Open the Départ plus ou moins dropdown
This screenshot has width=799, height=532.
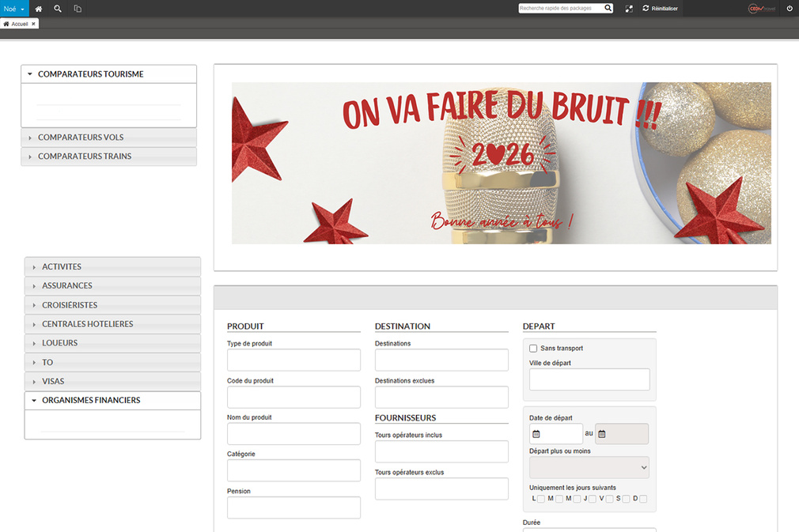point(589,467)
